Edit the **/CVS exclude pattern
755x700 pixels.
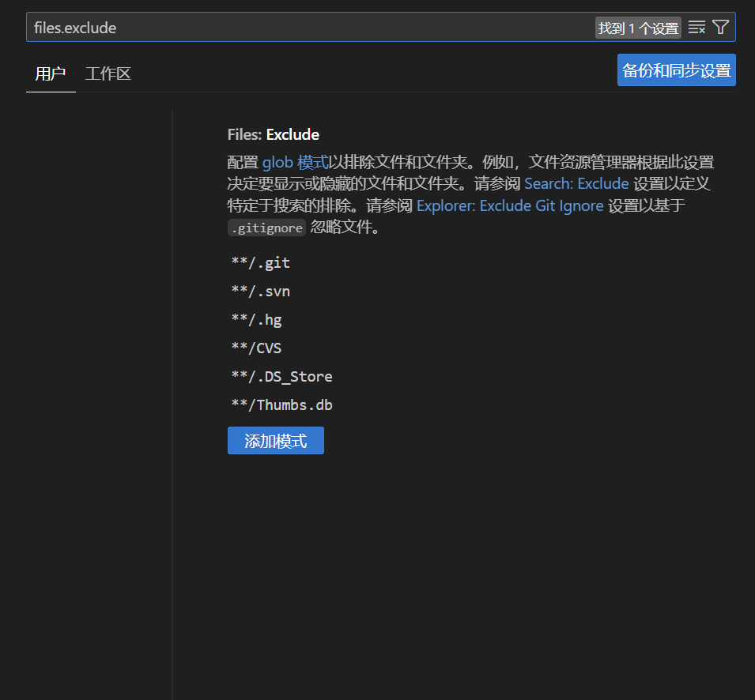tap(255, 348)
